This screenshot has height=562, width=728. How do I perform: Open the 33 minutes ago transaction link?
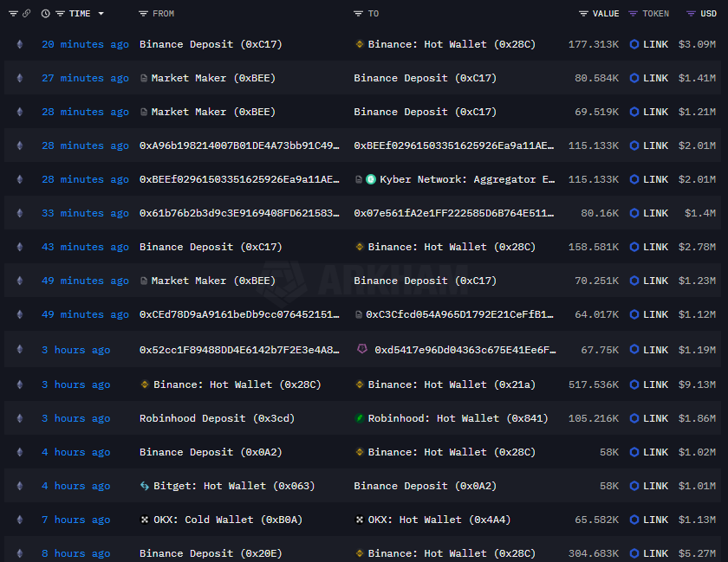point(86,213)
